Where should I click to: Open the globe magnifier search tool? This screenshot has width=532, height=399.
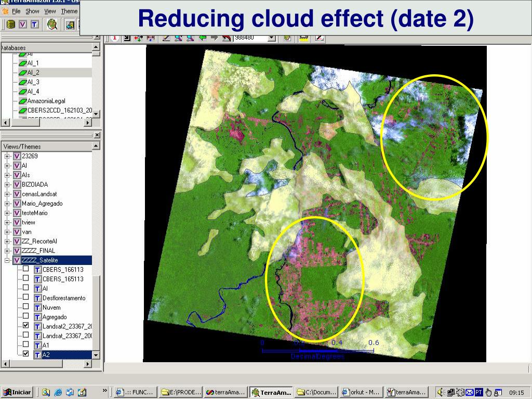[52, 24]
